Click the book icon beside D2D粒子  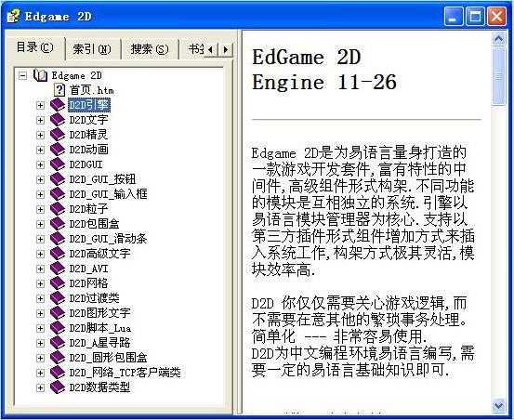(x=58, y=209)
